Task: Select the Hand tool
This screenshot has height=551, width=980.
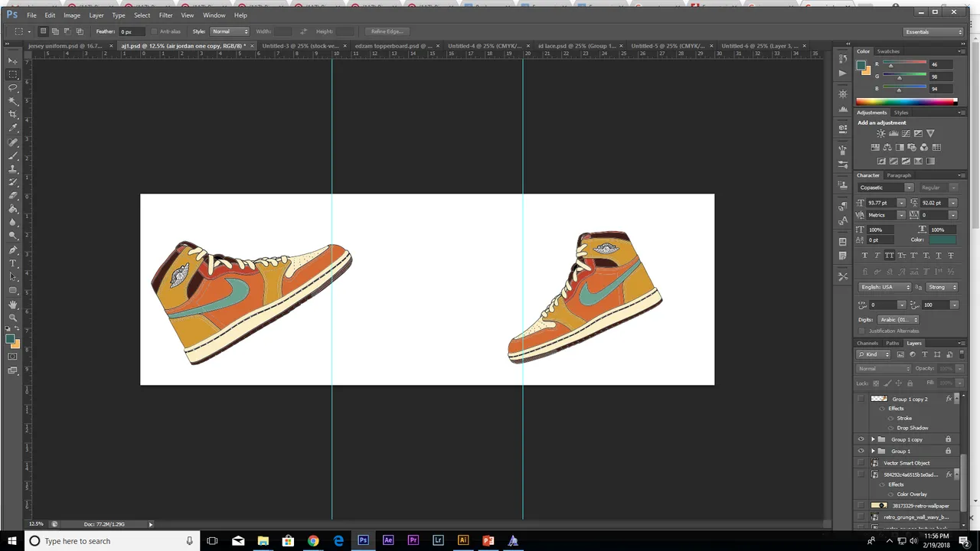Action: (13, 305)
